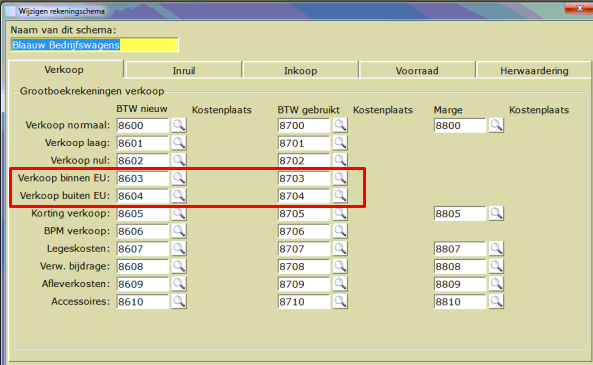
Task: Open lookup next to account 8610
Action: [x=179, y=302]
